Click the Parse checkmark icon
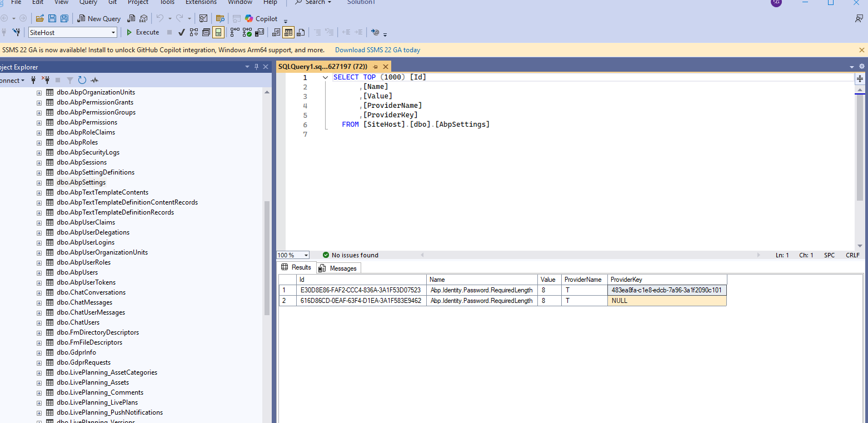 181,32
